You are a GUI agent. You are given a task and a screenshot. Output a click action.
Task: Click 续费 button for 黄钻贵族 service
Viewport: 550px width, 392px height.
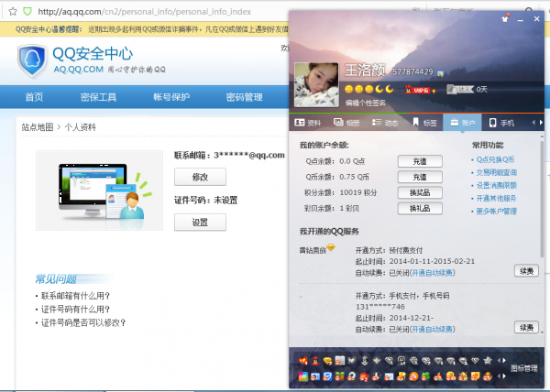click(526, 271)
